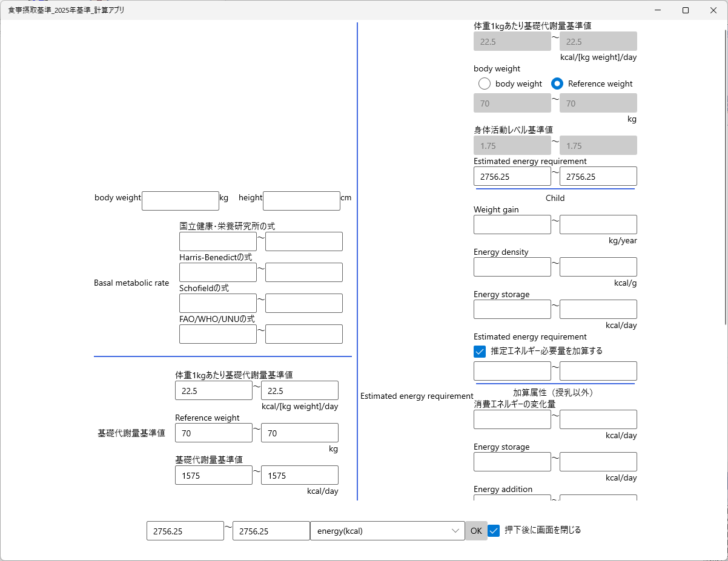Viewport: 728px width, 561px height.
Task: Click left Reference weight field showing 70
Action: (214, 433)
